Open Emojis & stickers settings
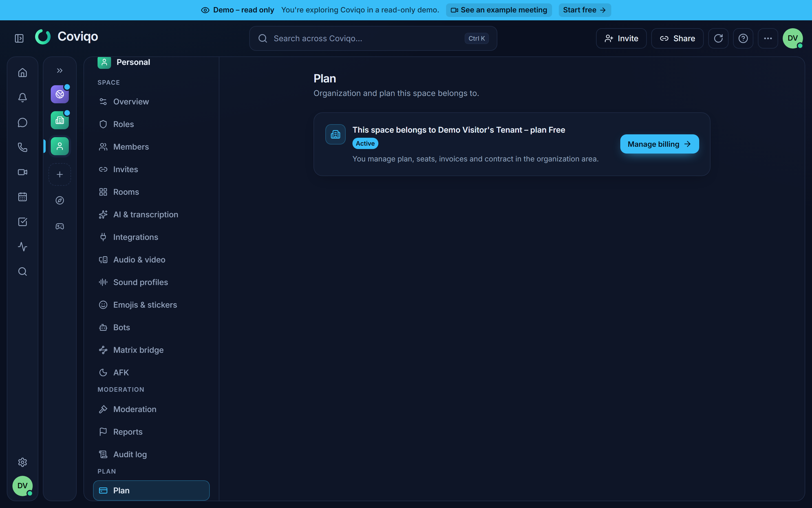 click(x=151, y=305)
